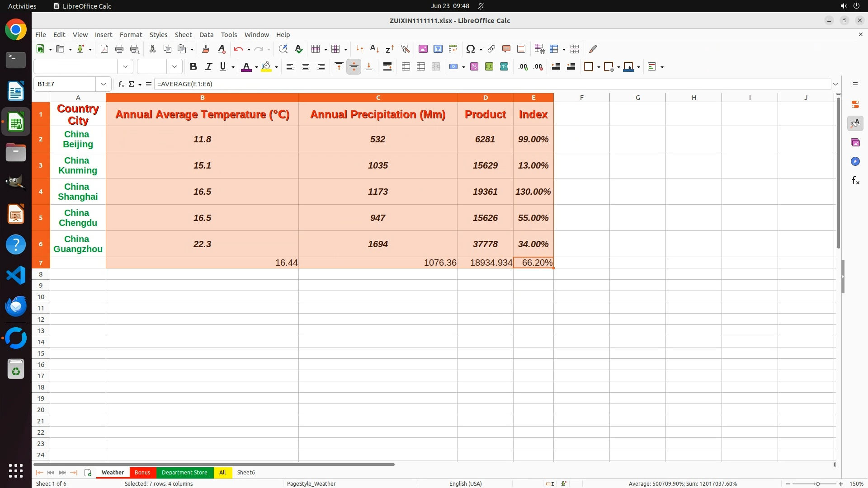Open the Function Wizard next to formula bar
The image size is (868, 488).
[121, 84]
